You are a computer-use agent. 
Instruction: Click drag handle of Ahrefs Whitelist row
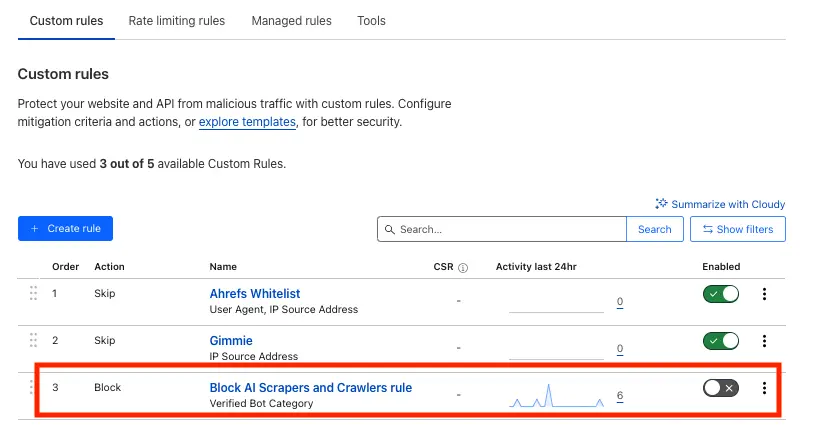(33, 293)
